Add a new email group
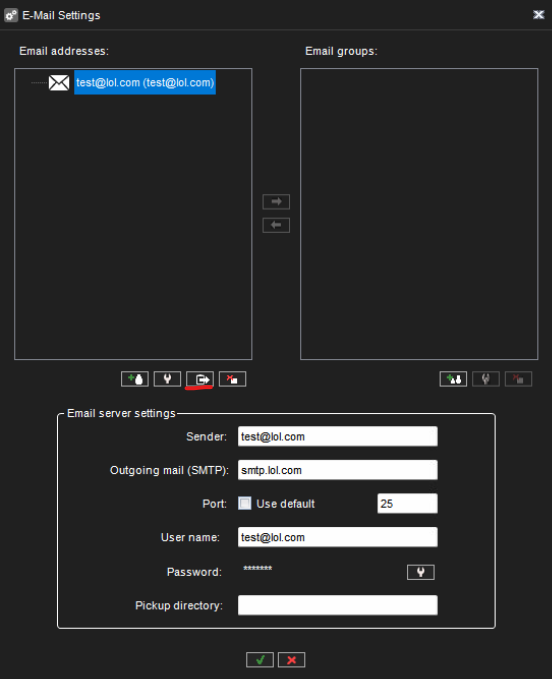The image size is (552, 679). tap(453, 379)
